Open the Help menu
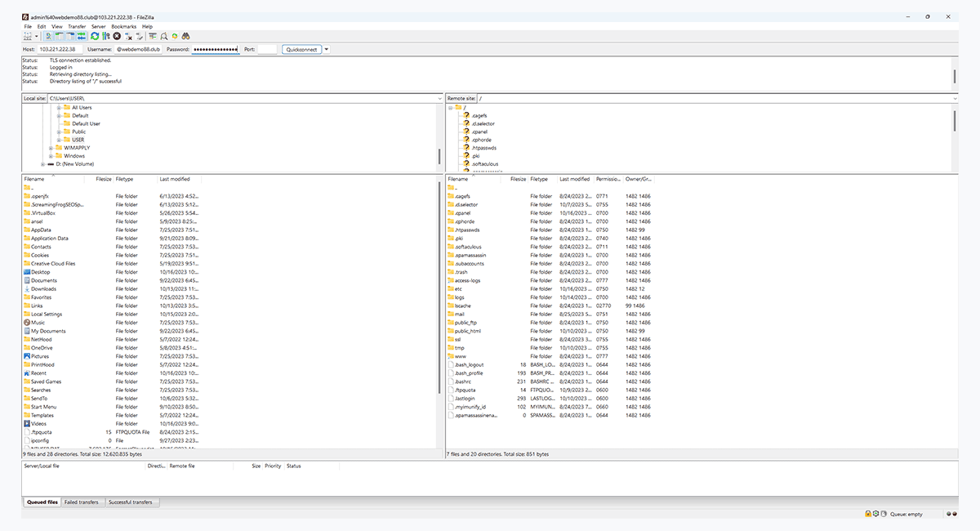Image resolution: width=980 pixels, height=531 pixels. 147,26
